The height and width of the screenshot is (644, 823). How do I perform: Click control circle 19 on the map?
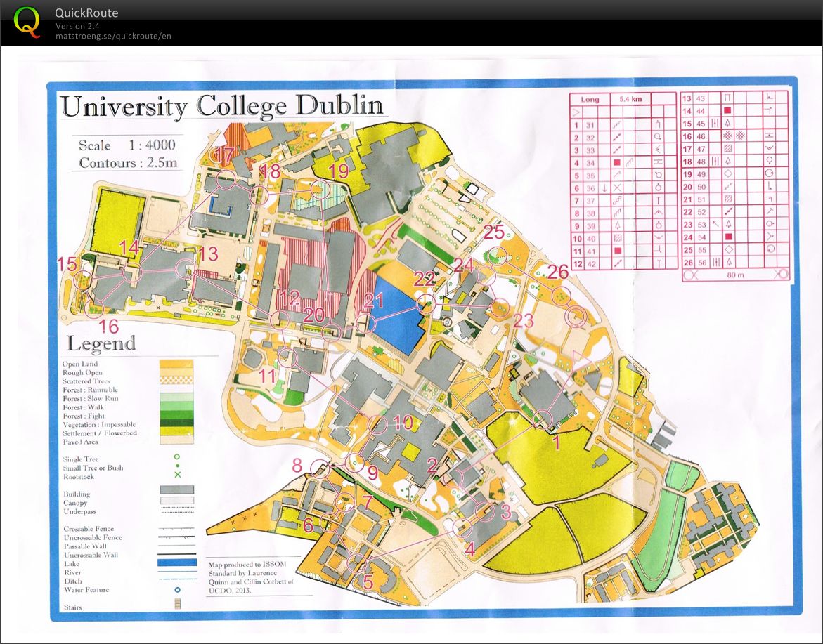point(320,190)
